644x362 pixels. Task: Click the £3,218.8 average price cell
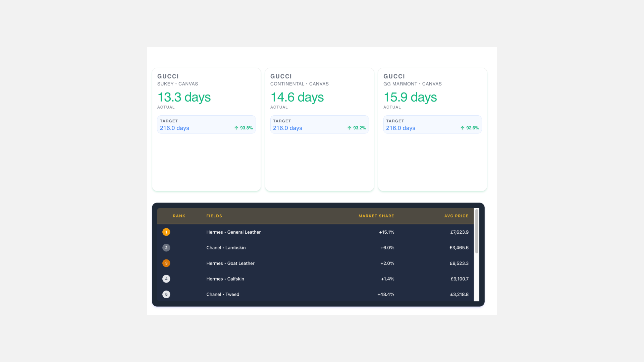coord(459,294)
